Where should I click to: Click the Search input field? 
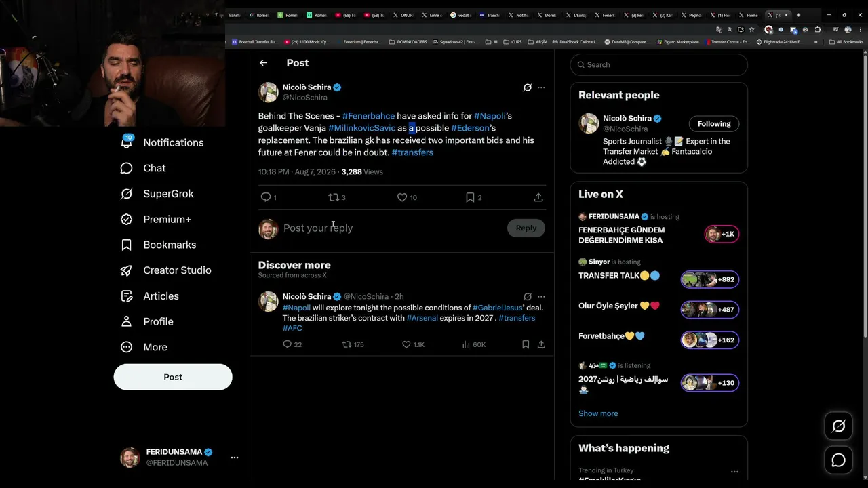[x=659, y=64]
